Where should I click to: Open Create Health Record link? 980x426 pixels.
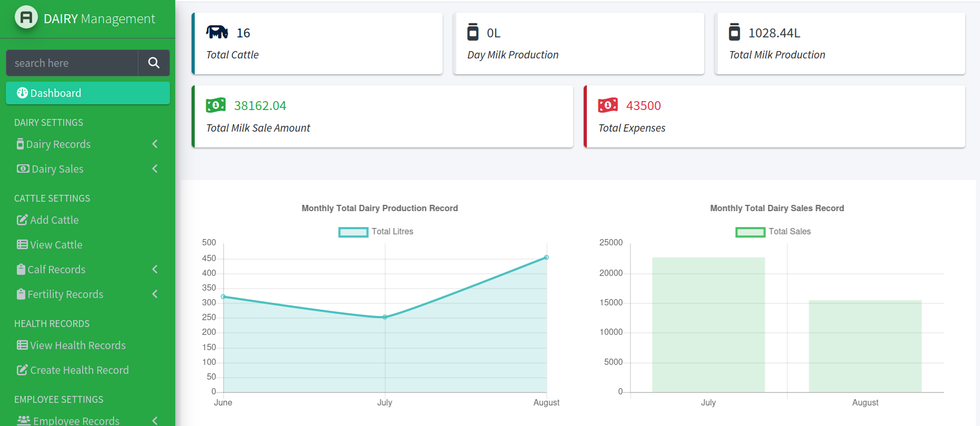point(79,370)
